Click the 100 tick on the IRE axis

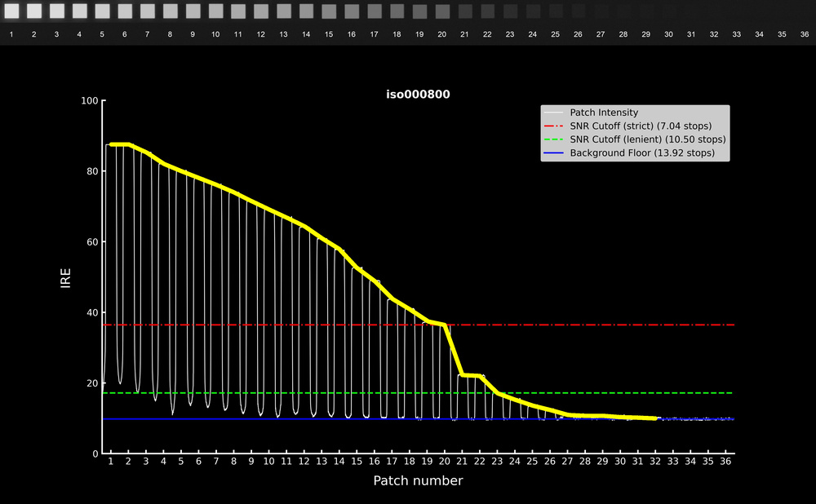88,101
